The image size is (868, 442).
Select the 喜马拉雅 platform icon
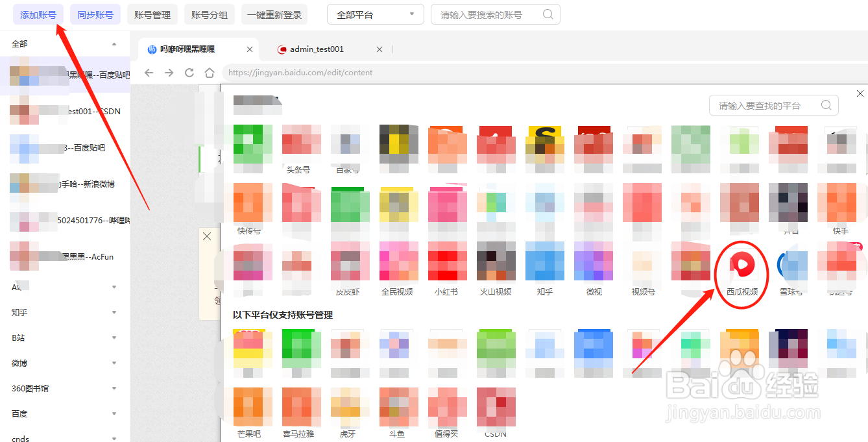[x=301, y=407]
